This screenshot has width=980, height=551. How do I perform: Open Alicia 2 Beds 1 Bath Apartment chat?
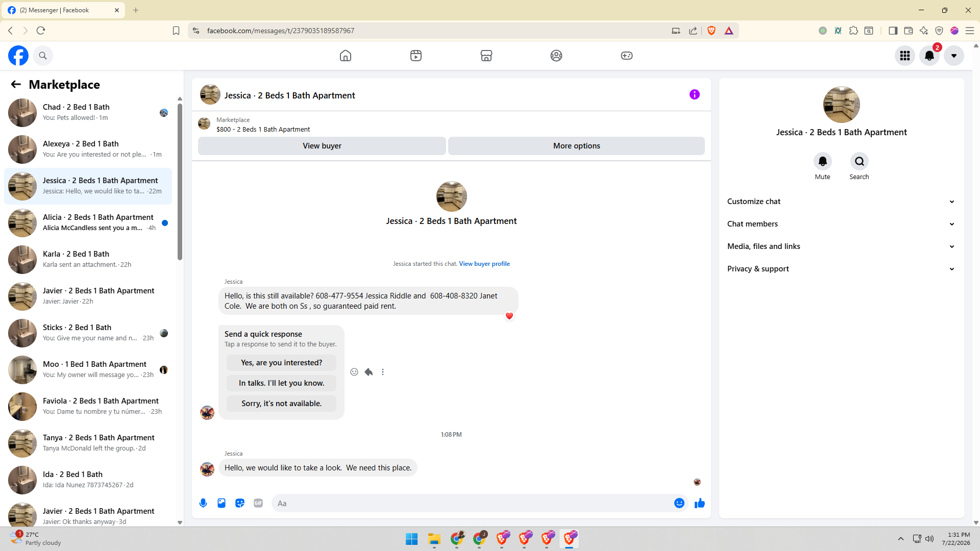pyautogui.click(x=88, y=223)
